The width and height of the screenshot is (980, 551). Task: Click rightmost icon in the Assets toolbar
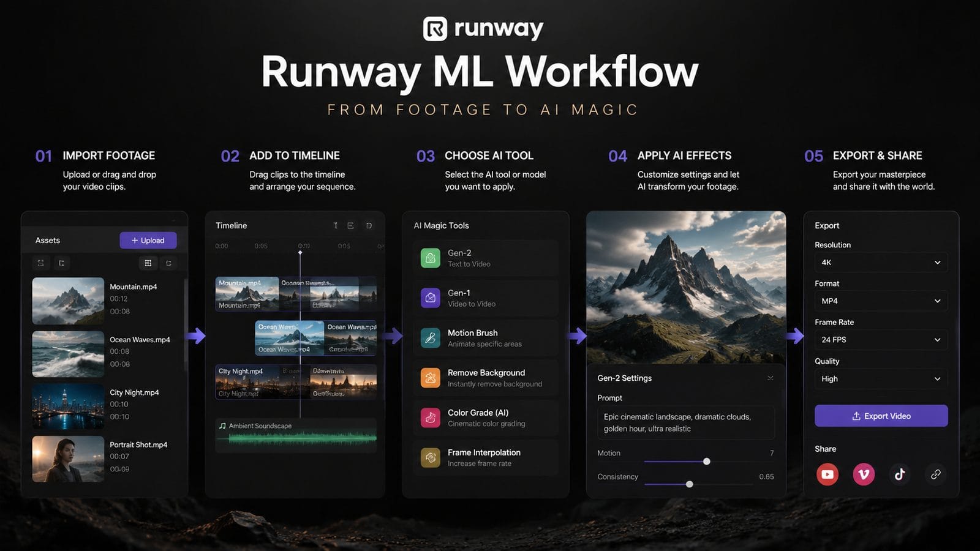(168, 263)
